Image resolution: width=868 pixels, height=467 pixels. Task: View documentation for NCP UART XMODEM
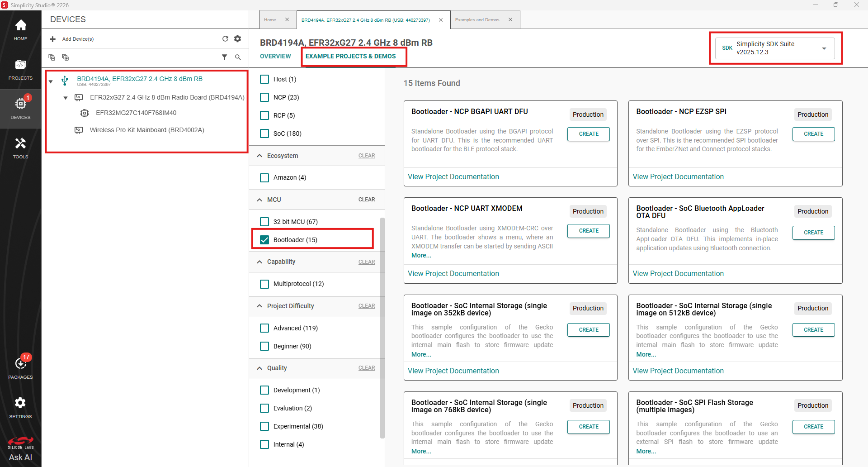tap(453, 273)
